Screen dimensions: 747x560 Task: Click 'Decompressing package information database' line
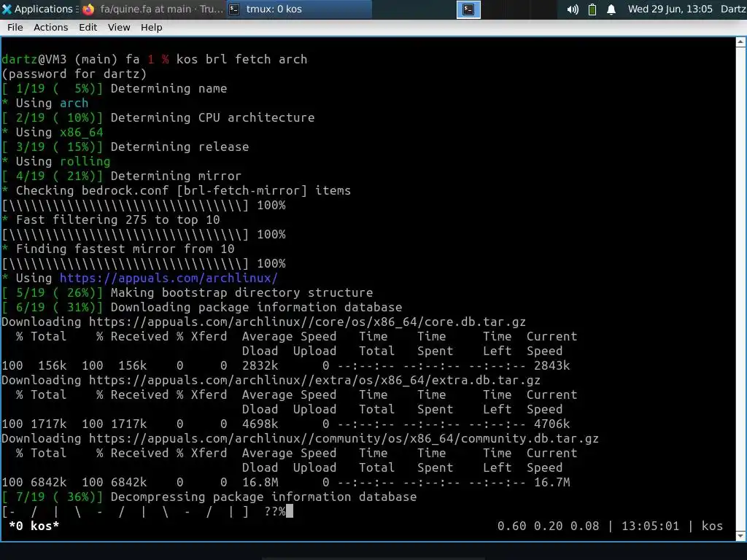pos(209,497)
